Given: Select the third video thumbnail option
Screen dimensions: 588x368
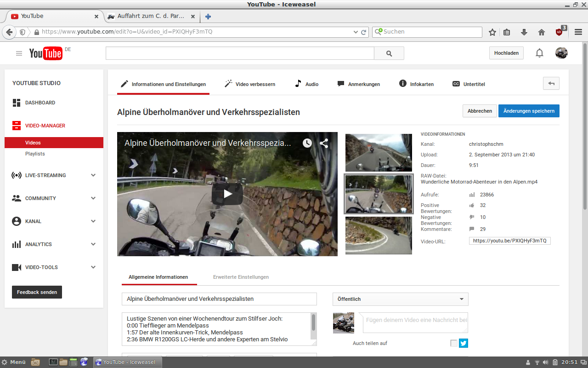Looking at the screenshot, I should (x=379, y=236).
